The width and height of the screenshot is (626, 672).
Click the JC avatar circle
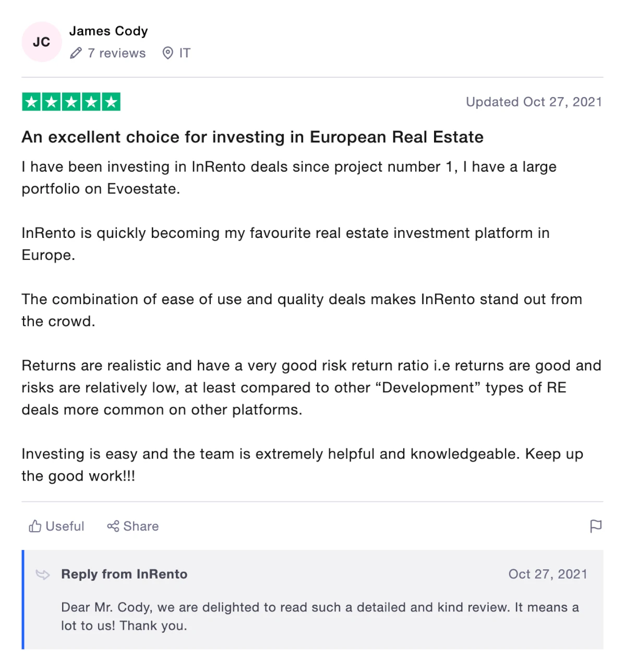click(42, 42)
